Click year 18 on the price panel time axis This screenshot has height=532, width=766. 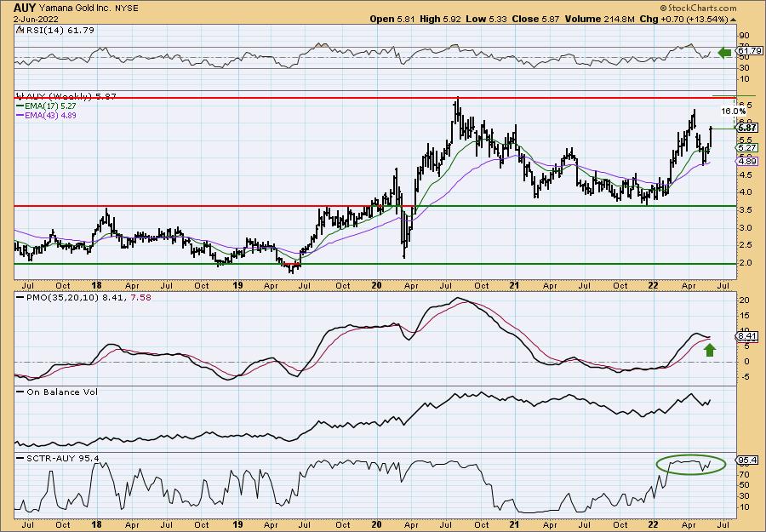point(96,285)
